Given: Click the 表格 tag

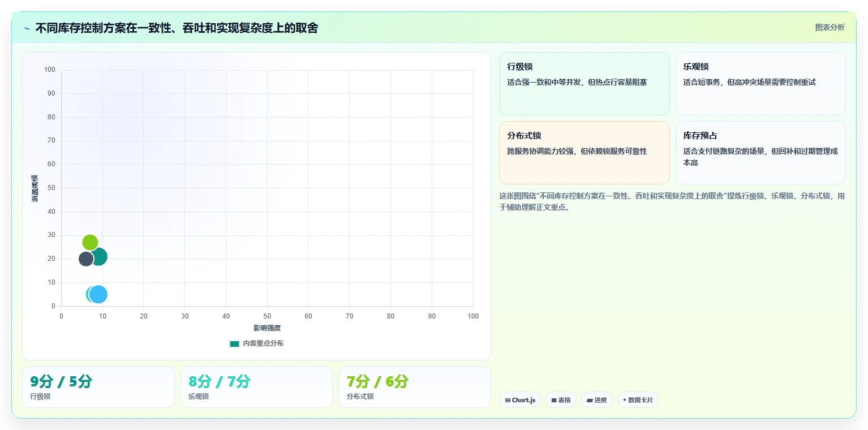Looking at the screenshot, I should pyautogui.click(x=561, y=400).
